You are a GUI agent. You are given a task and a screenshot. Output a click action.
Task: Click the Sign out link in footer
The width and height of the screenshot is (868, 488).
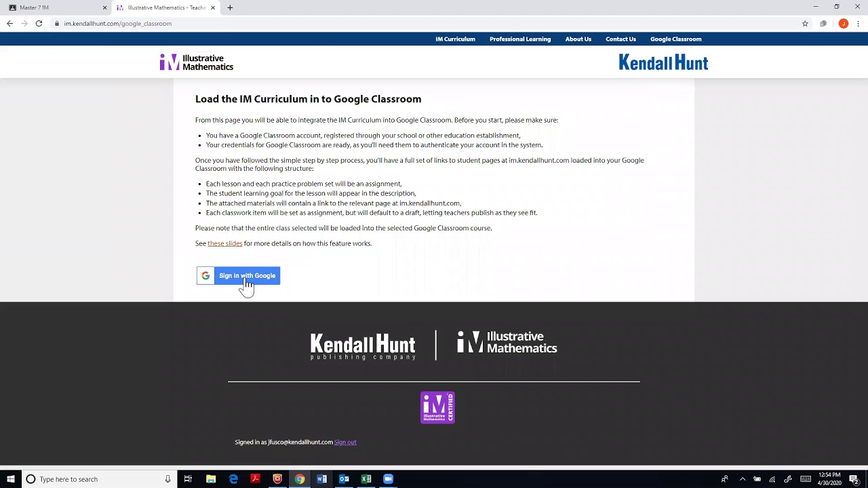pyautogui.click(x=345, y=442)
